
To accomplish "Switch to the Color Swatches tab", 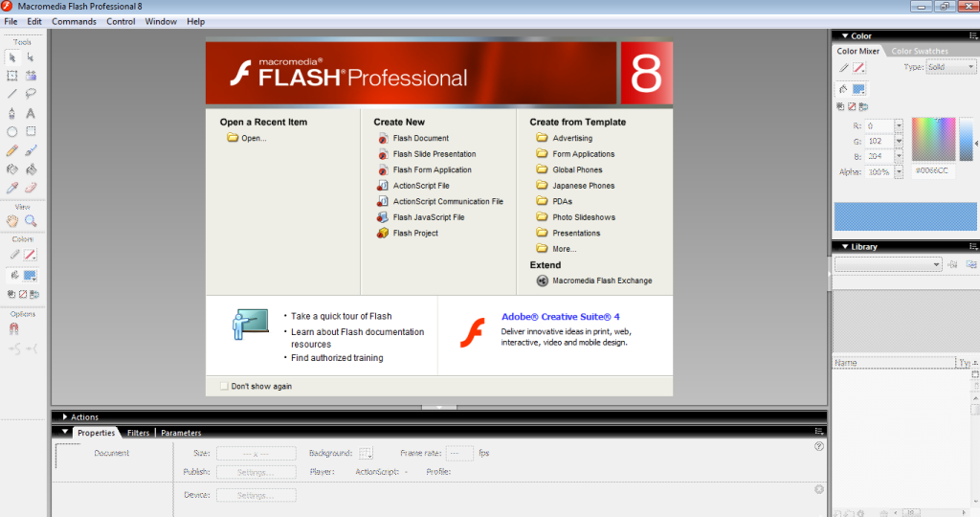I will tap(920, 52).
